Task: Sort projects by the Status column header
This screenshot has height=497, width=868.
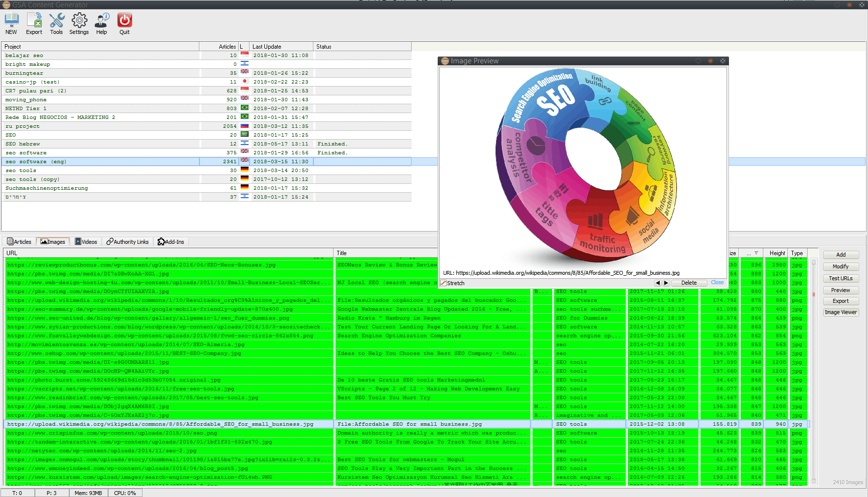Action: [363, 47]
